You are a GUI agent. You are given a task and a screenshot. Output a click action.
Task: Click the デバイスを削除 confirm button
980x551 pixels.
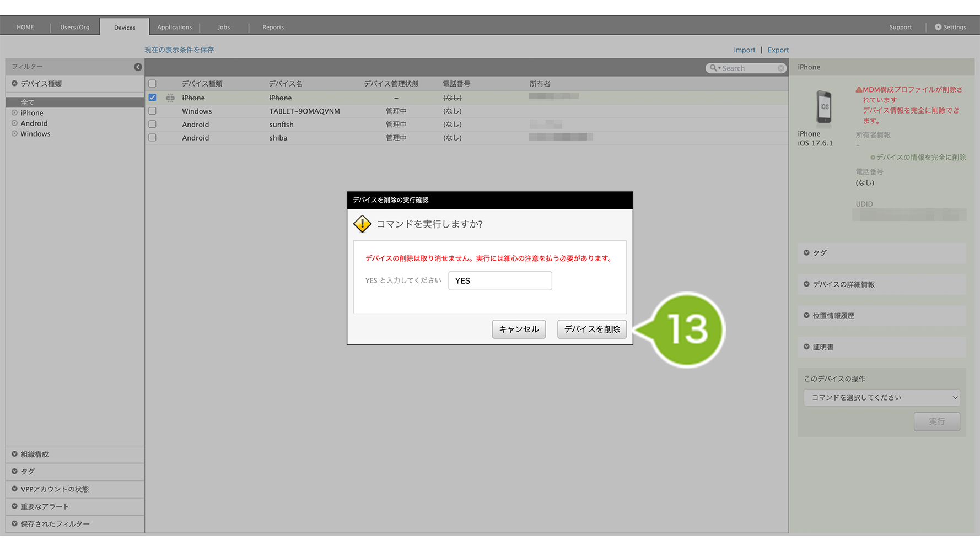tap(592, 329)
